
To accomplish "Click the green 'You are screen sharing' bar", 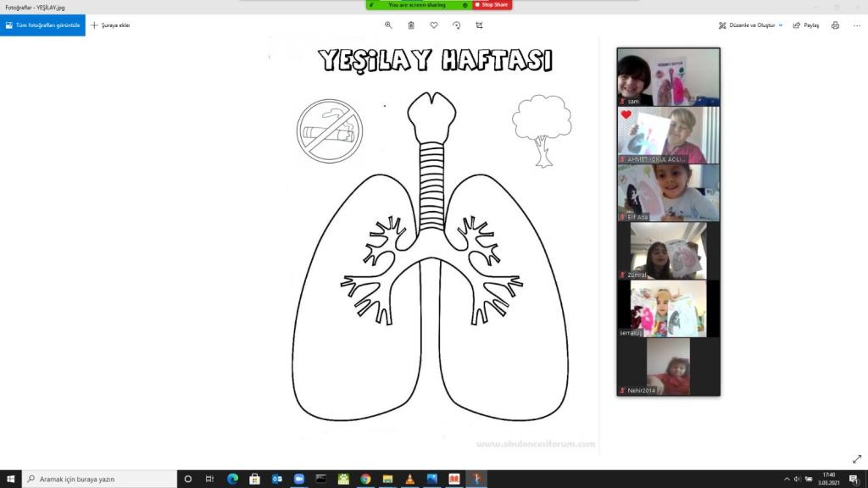I will [419, 4].
